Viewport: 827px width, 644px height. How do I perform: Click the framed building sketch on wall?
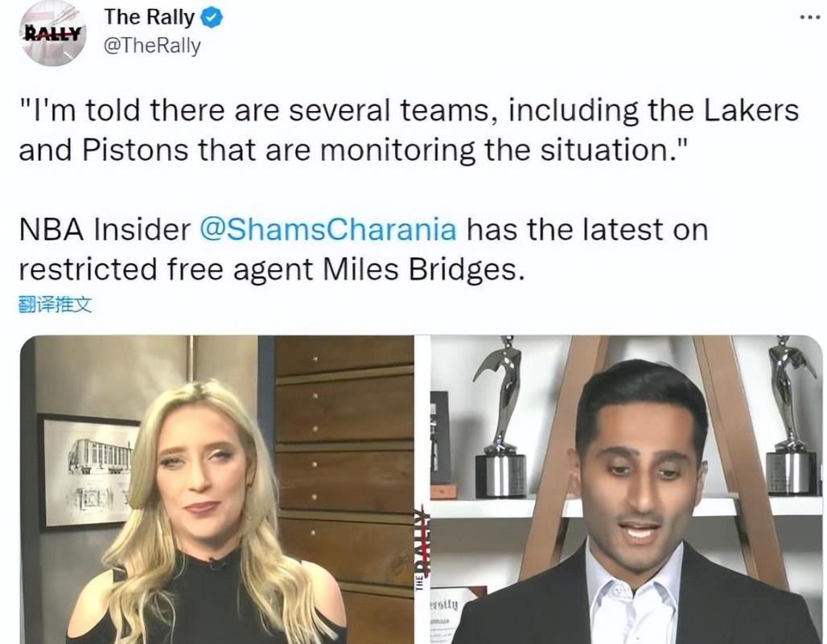89,471
